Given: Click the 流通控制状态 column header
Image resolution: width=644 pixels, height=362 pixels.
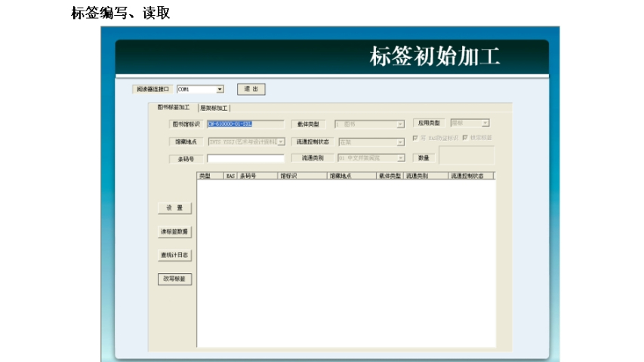Looking at the screenshot, I should point(470,176).
